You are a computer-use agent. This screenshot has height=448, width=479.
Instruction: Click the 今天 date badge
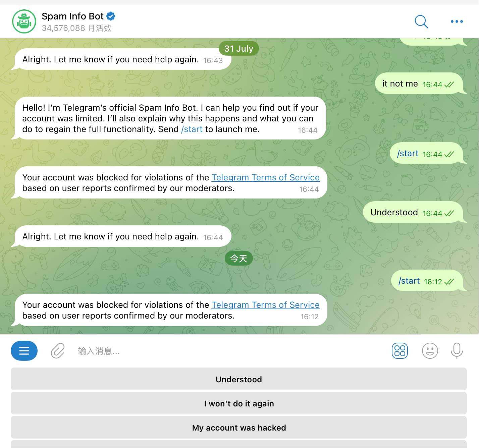point(238,258)
